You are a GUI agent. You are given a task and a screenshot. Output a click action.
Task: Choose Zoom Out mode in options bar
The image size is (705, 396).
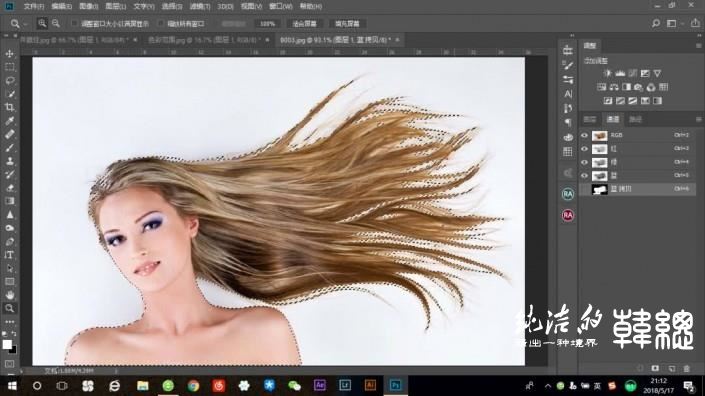point(56,23)
